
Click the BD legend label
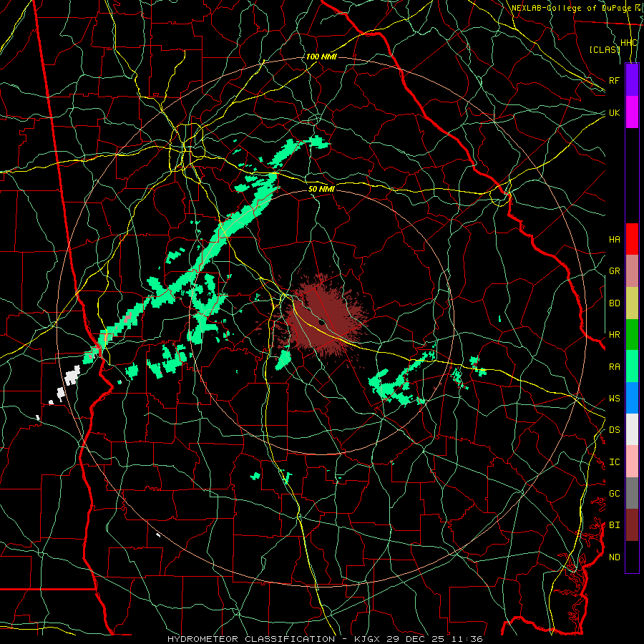[615, 303]
